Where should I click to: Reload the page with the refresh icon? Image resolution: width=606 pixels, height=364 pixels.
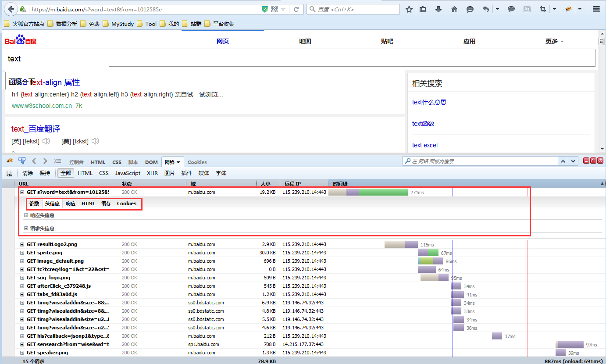[296, 9]
